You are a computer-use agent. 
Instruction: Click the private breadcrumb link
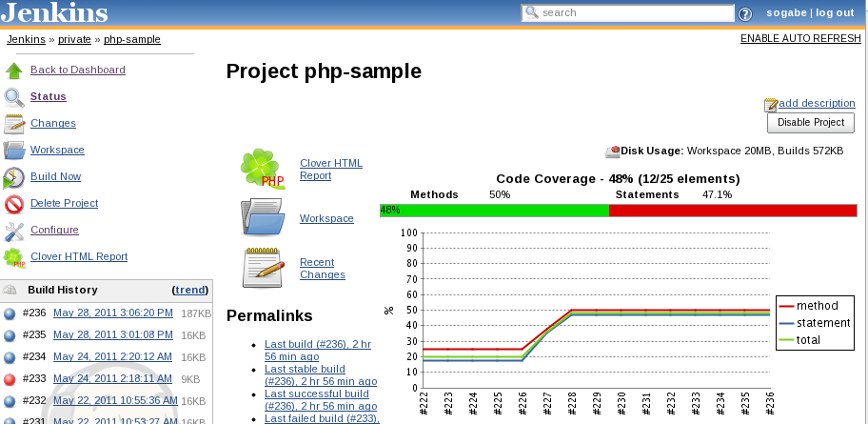coord(74,39)
